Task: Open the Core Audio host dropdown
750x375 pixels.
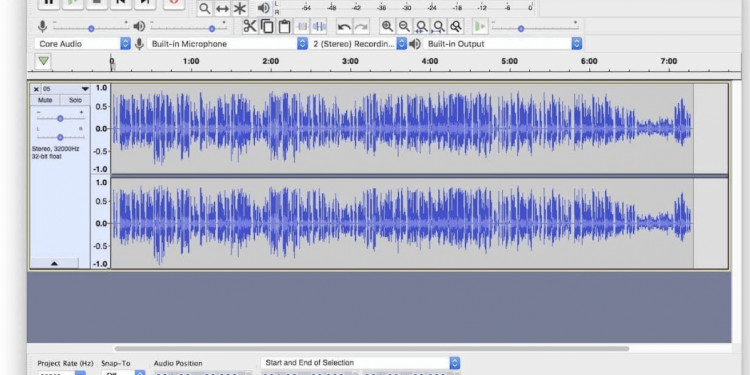Action: [82, 44]
